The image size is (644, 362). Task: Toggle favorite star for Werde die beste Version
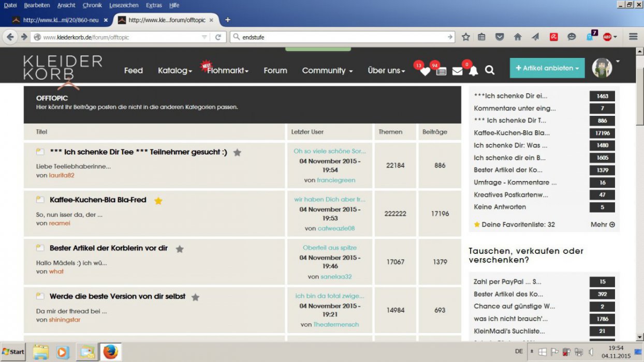(x=195, y=297)
